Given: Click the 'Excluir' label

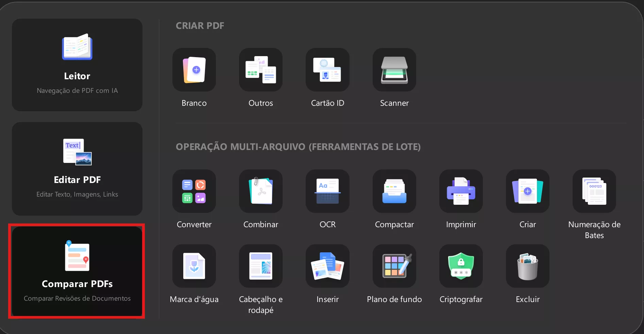Looking at the screenshot, I should pyautogui.click(x=528, y=299).
